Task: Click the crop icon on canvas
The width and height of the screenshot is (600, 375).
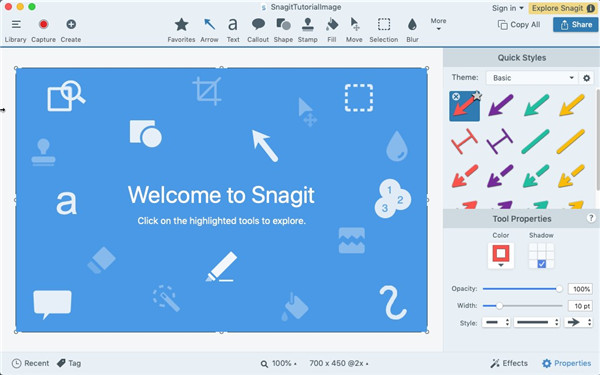Action: pyautogui.click(x=207, y=91)
